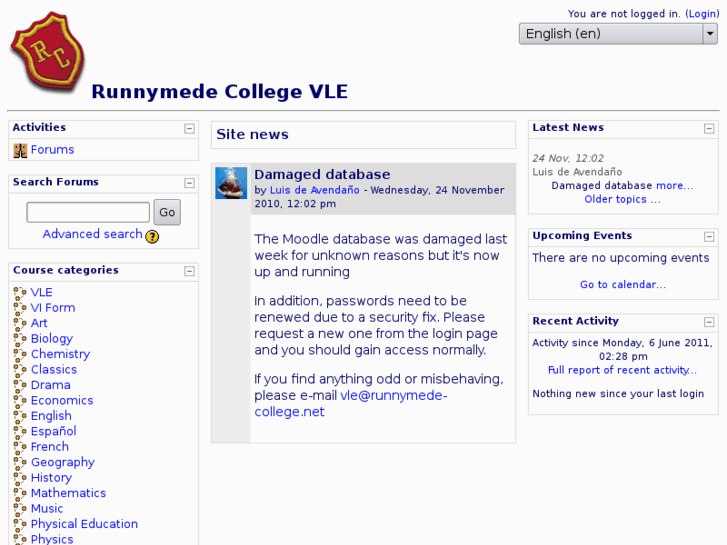Screen dimensions: 727x545
Task: Click the Forums activity icon
Action: point(20,150)
